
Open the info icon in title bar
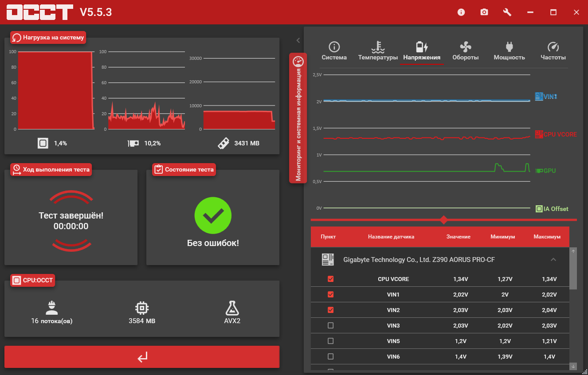(x=461, y=12)
